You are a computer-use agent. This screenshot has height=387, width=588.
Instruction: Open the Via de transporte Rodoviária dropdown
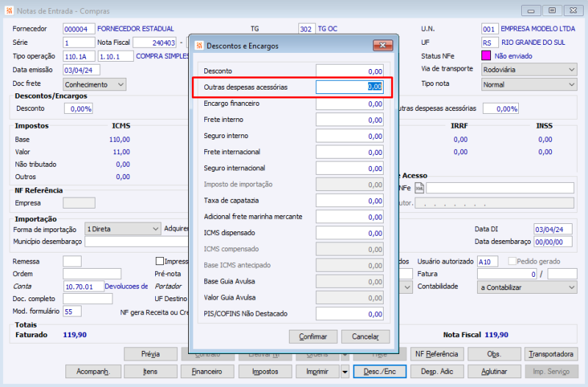coord(529,70)
